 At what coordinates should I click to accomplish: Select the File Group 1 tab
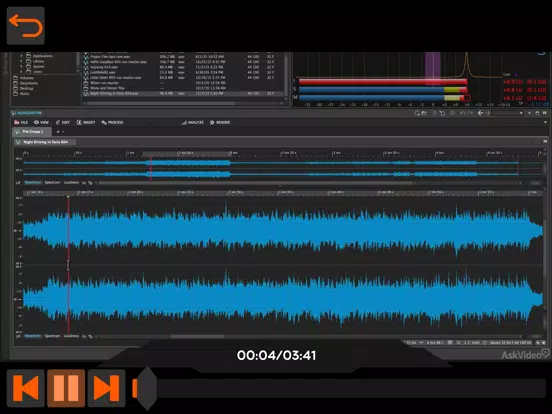(32, 132)
